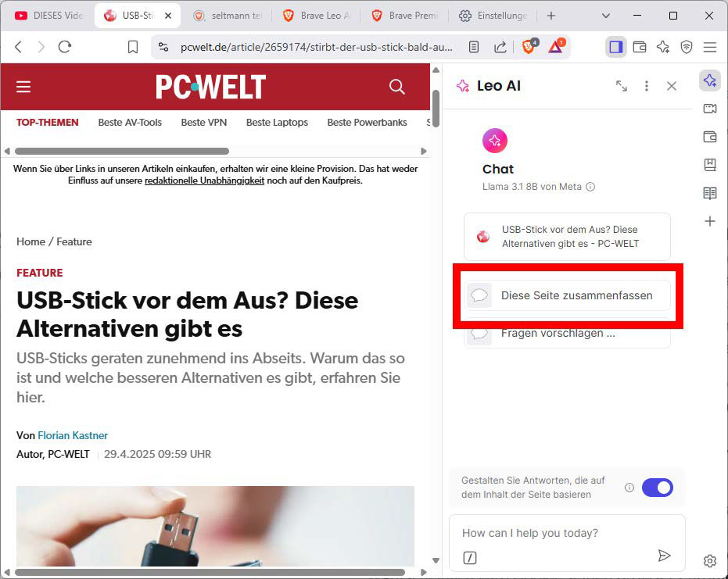Image resolution: width=728 pixels, height=579 pixels.
Task: Expand Leo AI panel with the diagonal arrows
Action: [x=622, y=87]
